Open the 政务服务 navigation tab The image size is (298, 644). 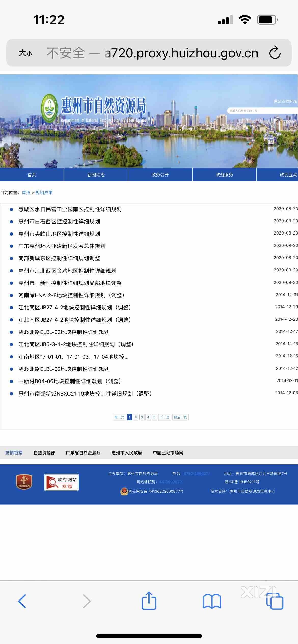224,174
